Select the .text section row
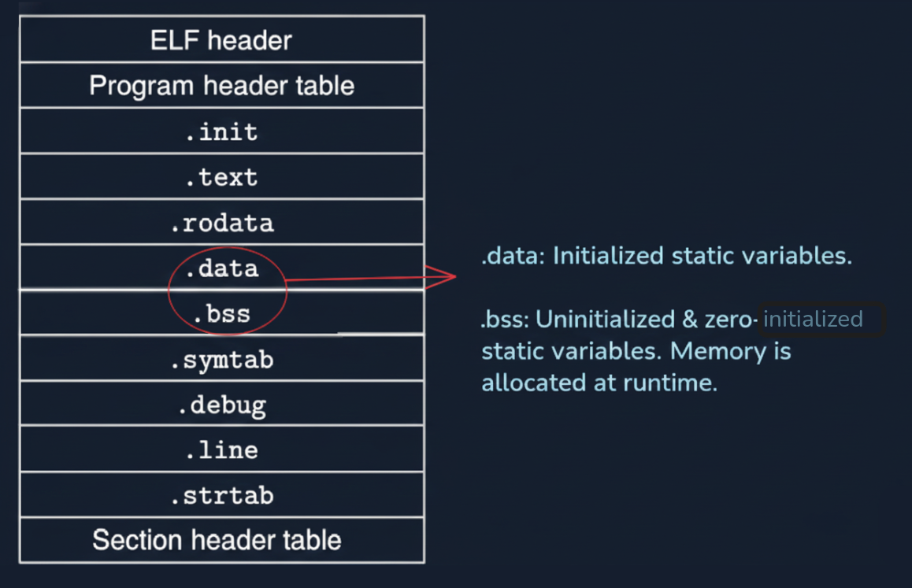Viewport: 912px width, 588px height. 221,177
